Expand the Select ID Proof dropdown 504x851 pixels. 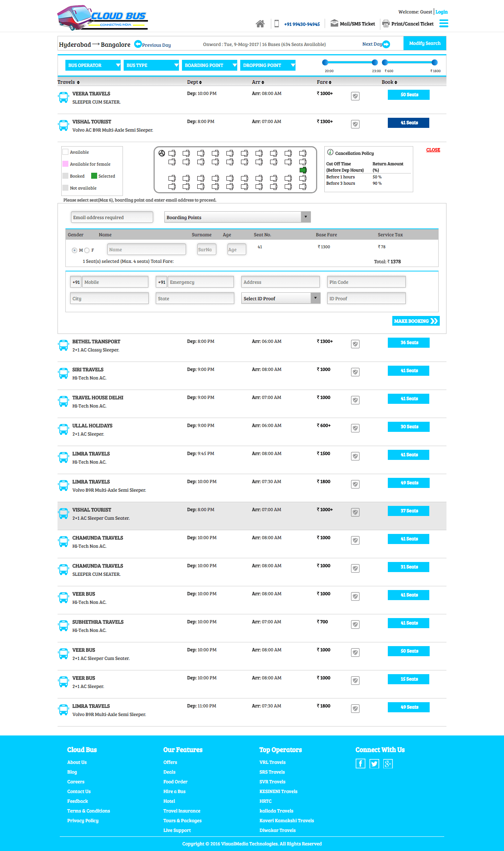(281, 298)
